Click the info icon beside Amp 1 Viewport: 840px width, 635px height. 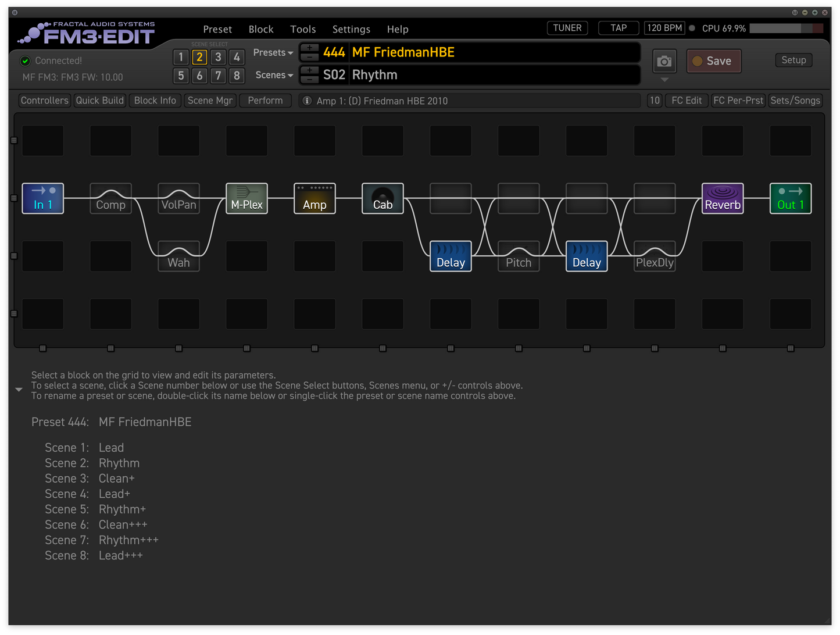pyautogui.click(x=308, y=101)
